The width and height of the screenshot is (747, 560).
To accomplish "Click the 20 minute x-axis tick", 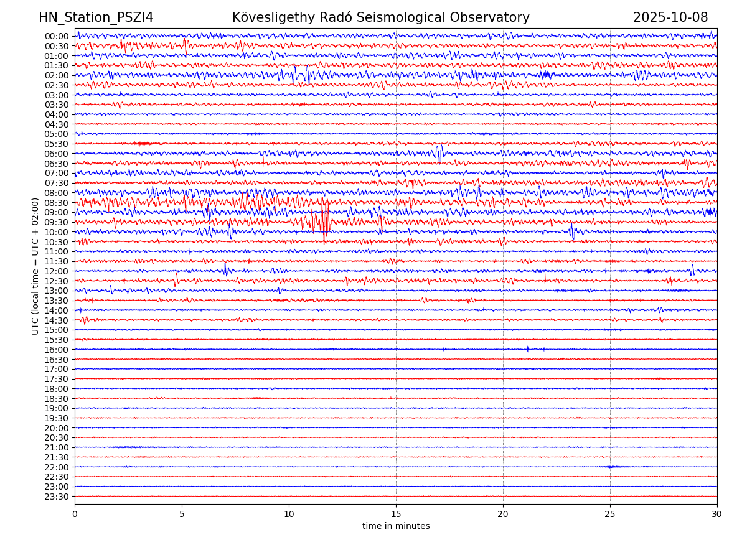I will [503, 515].
